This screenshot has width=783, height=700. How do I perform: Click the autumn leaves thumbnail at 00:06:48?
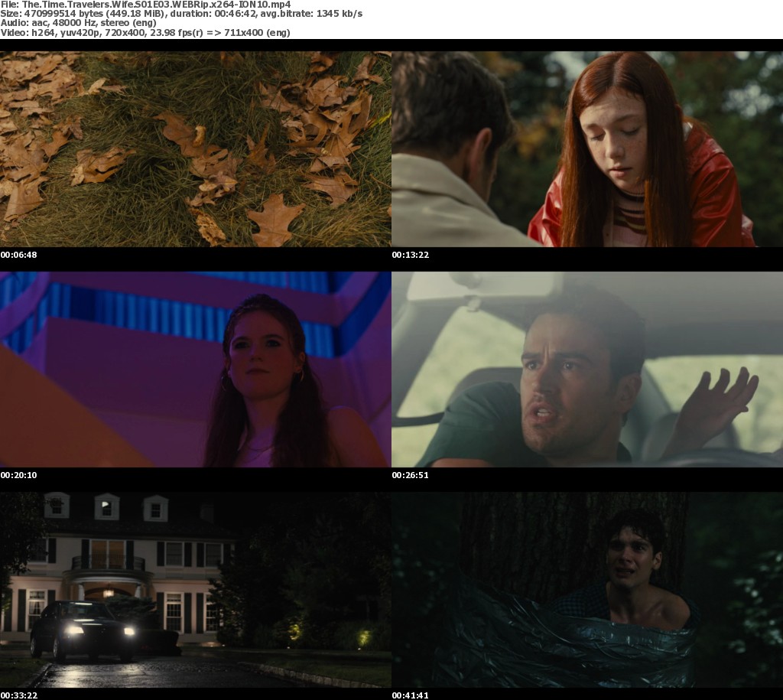[x=195, y=149]
